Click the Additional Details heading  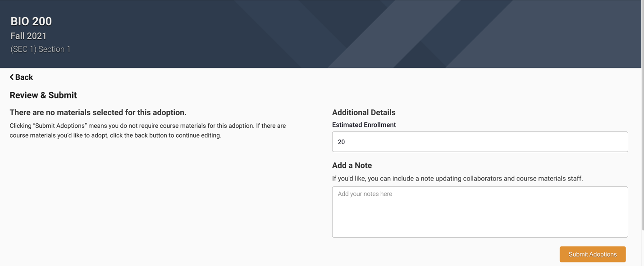[364, 113]
